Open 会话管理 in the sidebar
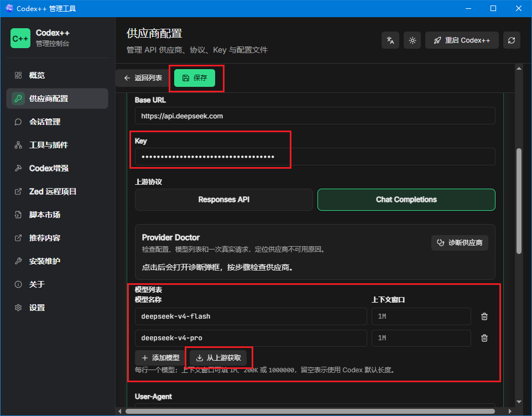 57,122
